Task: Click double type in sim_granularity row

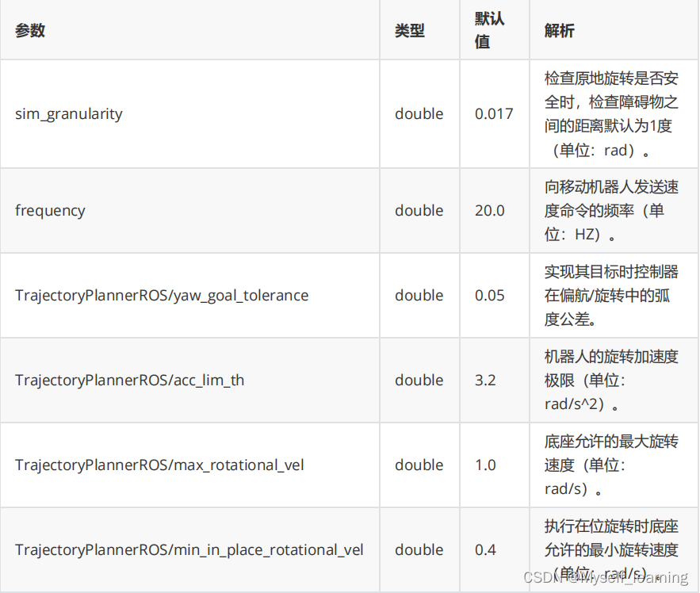Action: tap(419, 114)
